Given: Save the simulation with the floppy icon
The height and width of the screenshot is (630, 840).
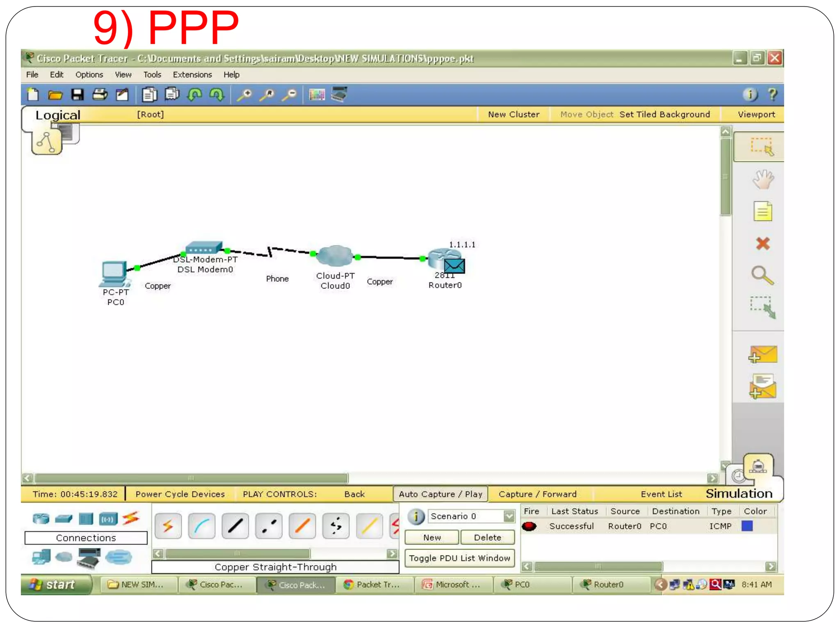Looking at the screenshot, I should pyautogui.click(x=77, y=95).
